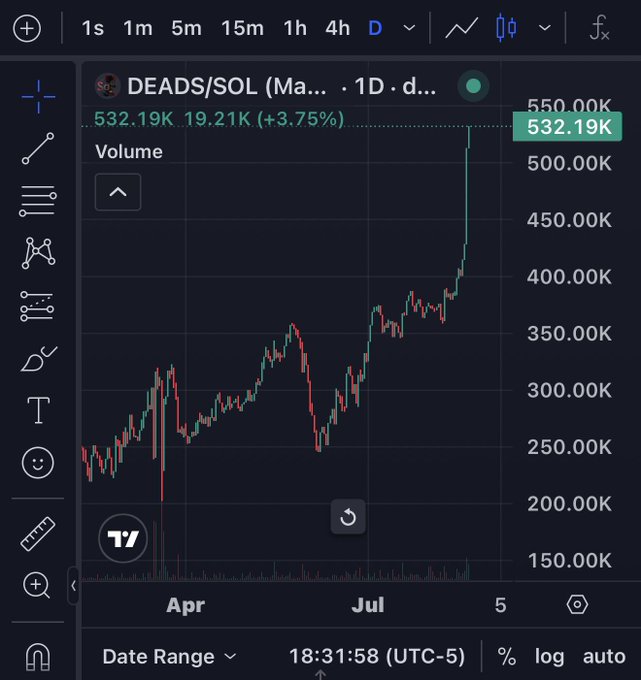Select the 15m interval
Viewport: 641px width, 680px height.
click(242, 29)
